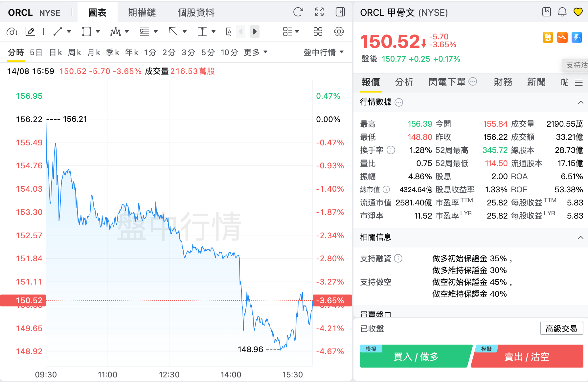Select the polyline wave pattern tool

coord(116,32)
